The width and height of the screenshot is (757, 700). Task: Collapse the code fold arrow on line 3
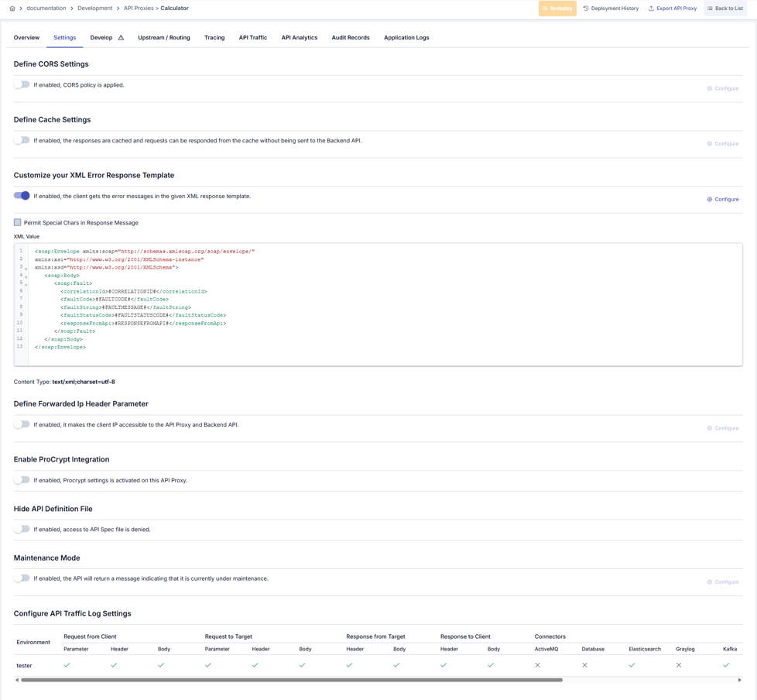click(x=26, y=269)
